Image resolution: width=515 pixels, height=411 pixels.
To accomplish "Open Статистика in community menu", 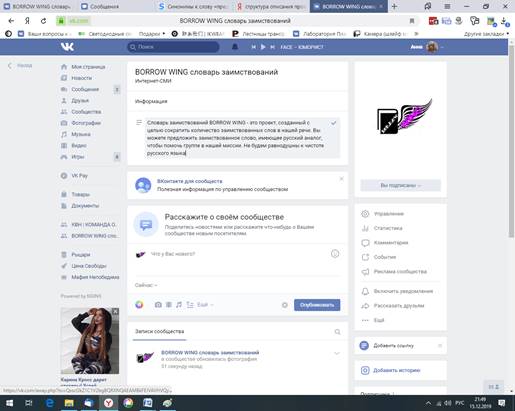I will click(x=388, y=228).
